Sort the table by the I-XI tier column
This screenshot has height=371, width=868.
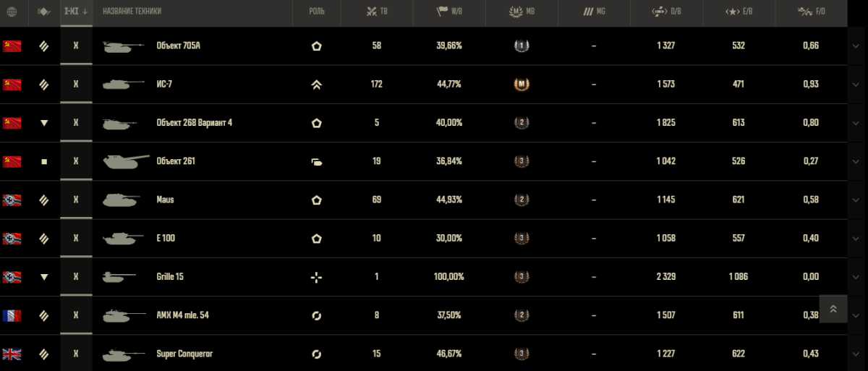[76, 12]
